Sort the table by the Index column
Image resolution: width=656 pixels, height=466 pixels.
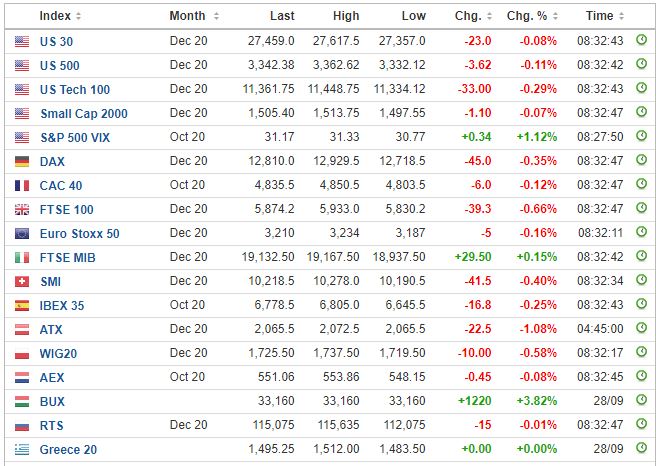[60, 16]
